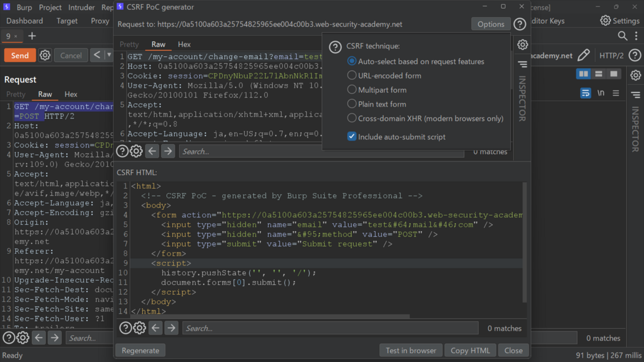Viewport: 644px width, 362px height.
Task: Open the more options dots beside search
Action: [x=635, y=36]
